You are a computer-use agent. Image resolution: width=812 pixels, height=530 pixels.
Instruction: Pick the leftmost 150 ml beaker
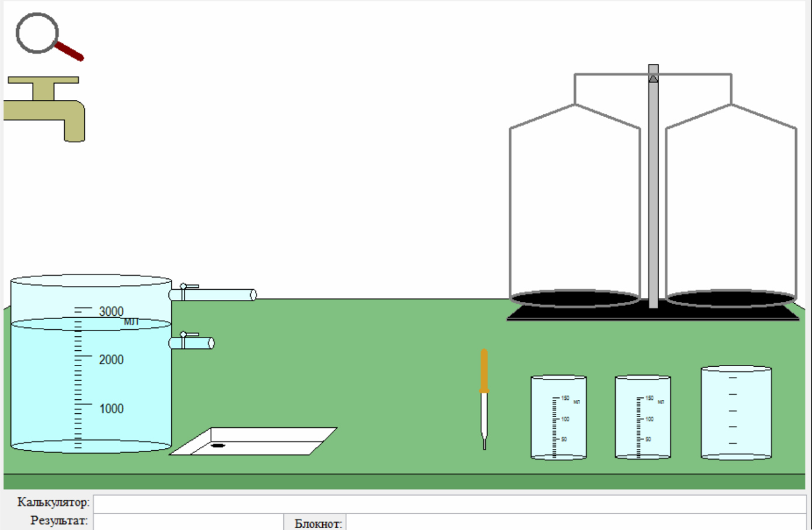(x=558, y=417)
